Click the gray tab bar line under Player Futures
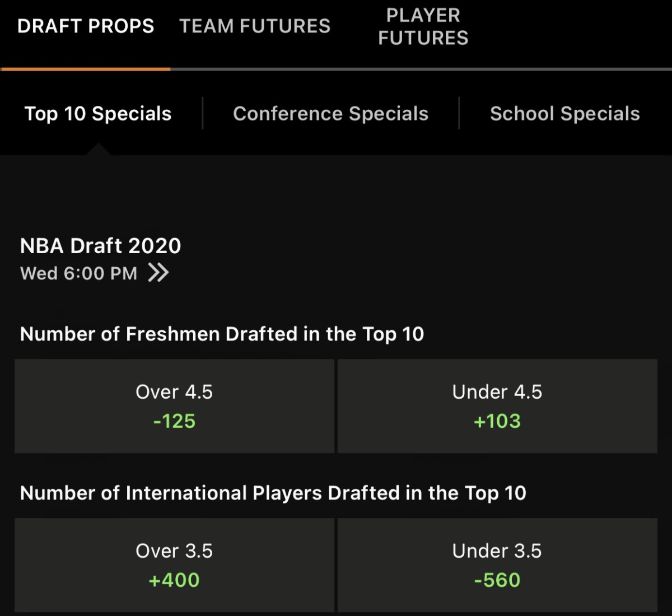This screenshot has width=672, height=616. coord(423,69)
